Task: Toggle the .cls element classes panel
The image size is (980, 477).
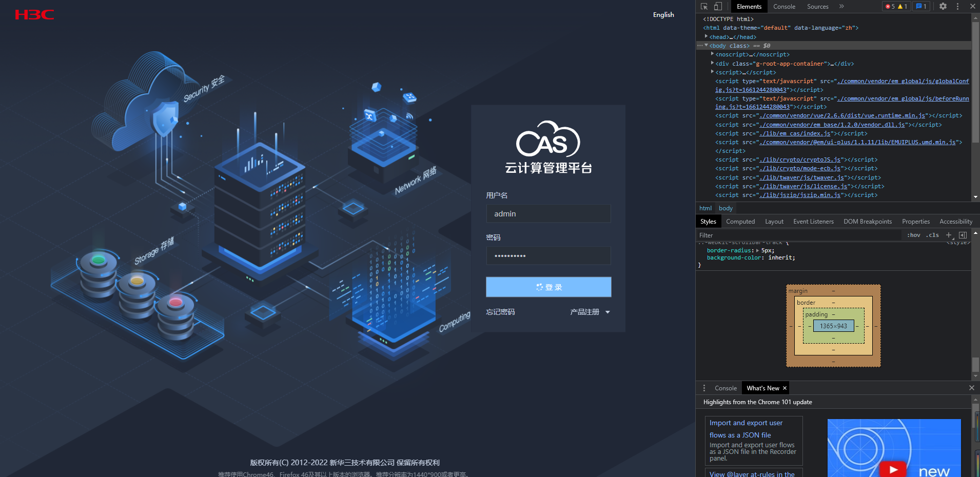Action: [932, 235]
